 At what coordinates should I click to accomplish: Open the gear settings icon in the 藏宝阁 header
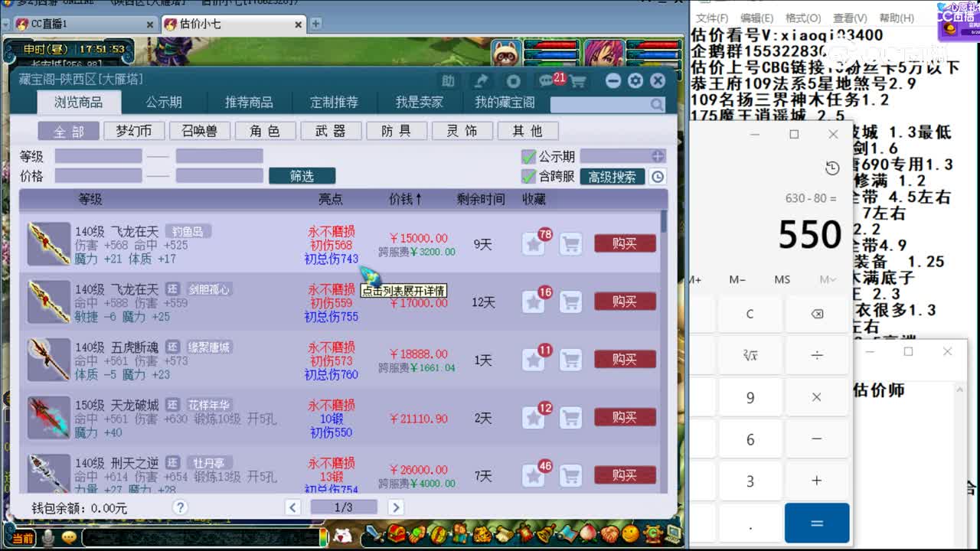(635, 81)
